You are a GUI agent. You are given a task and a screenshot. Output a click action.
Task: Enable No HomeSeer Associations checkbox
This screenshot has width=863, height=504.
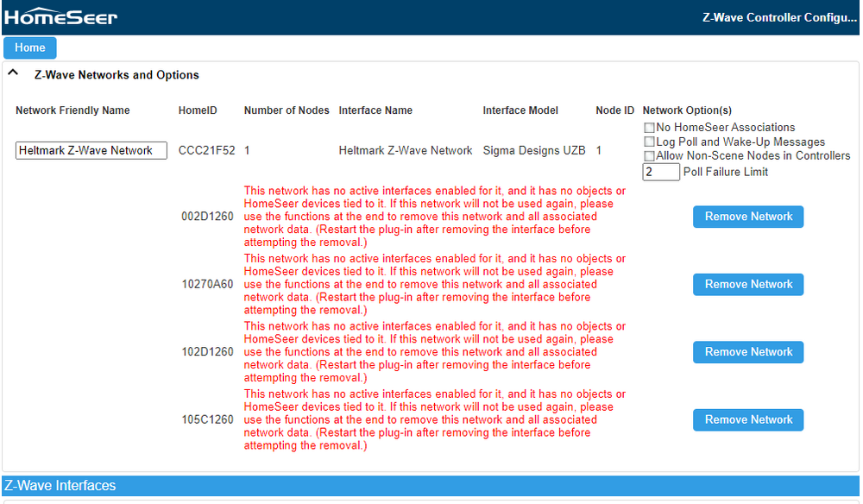[x=650, y=128]
